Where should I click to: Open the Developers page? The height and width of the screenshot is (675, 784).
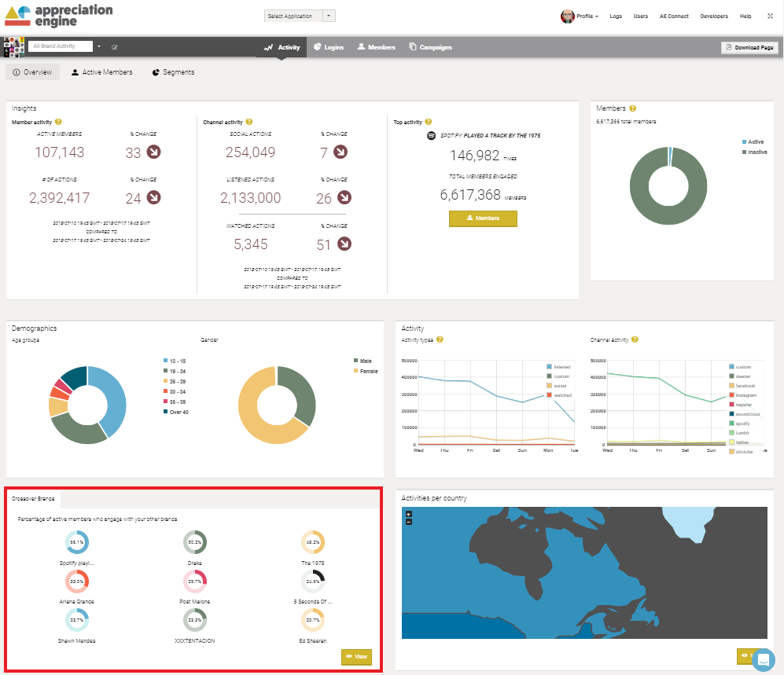(714, 17)
